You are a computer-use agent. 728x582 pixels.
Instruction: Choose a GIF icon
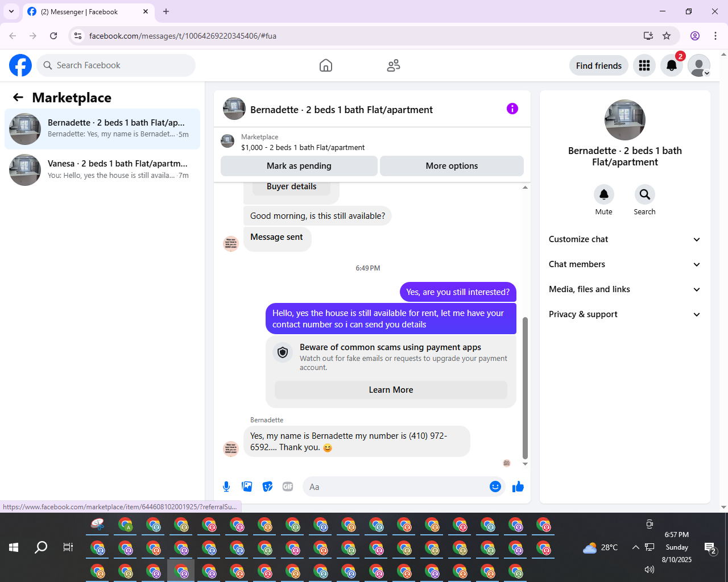pos(288,487)
